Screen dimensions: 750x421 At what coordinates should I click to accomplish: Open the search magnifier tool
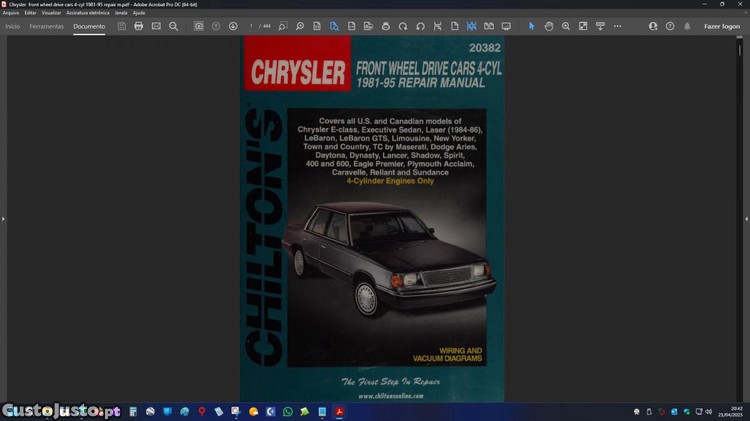coord(173,26)
